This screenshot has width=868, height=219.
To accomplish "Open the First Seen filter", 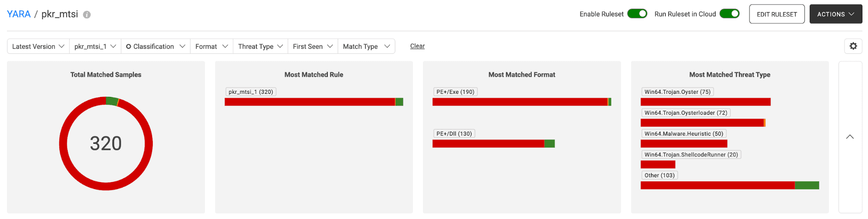I will 313,46.
